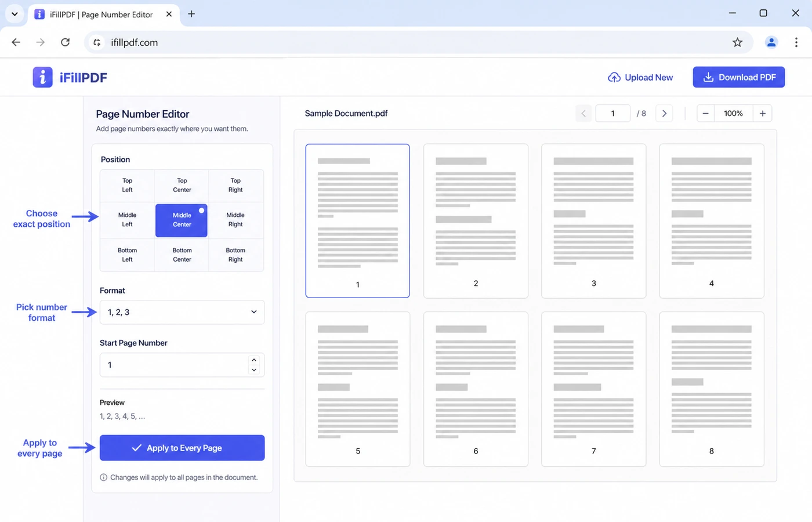Open Chrome three-dot menu
812x522 pixels.
(x=796, y=42)
